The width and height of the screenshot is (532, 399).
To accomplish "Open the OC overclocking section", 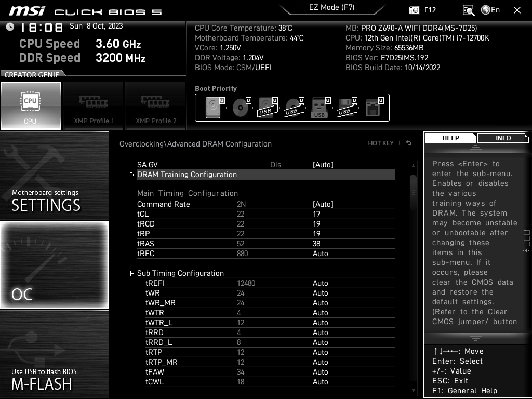I will click(x=55, y=265).
